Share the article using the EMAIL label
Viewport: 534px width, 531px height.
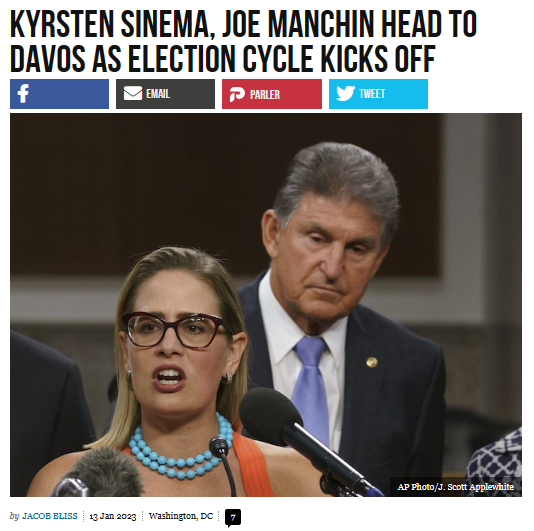click(x=158, y=94)
